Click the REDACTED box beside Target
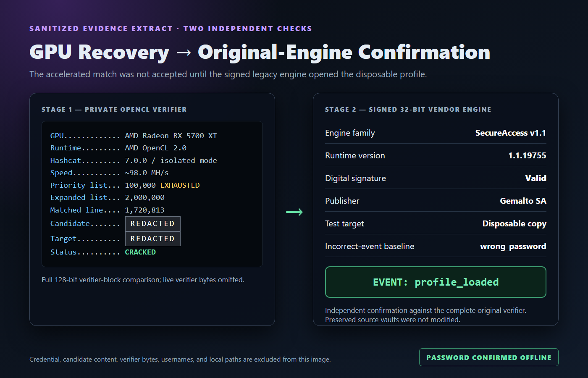This screenshot has height=378, width=588. point(153,239)
